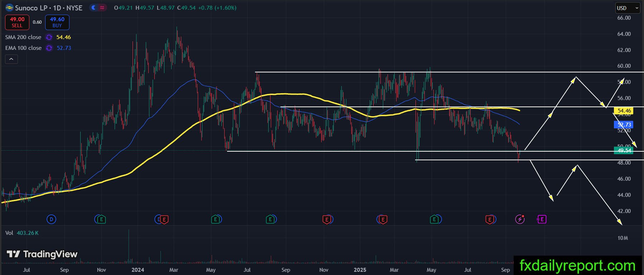Open the red earnings marker near Aug 2025

click(x=490, y=219)
